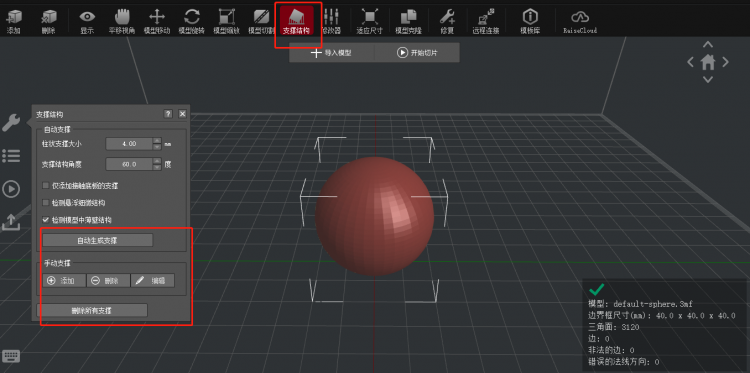The image size is (750, 373).
Task: Rotate view with down arrow below home
Action: [x=708, y=79]
